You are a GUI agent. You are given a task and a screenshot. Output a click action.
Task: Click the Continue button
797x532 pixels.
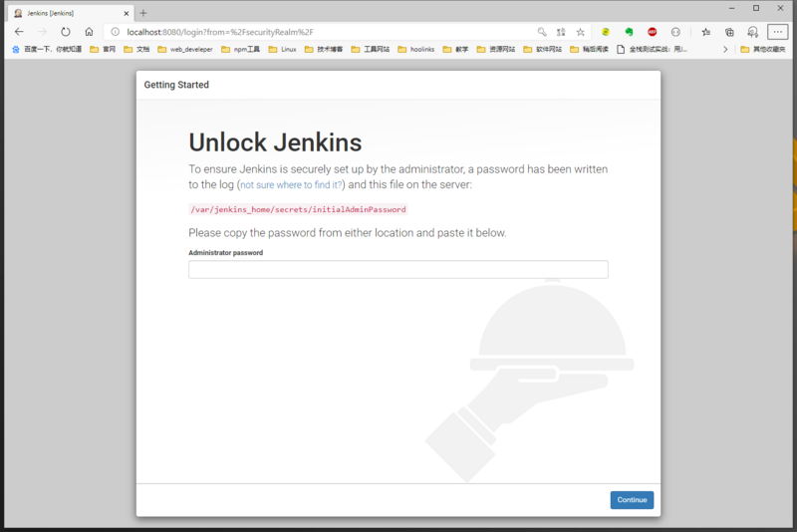click(632, 500)
